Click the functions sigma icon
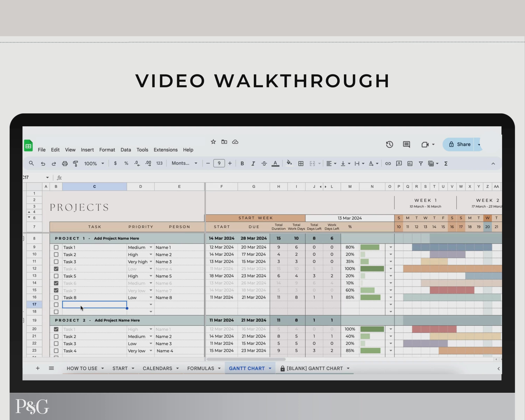Viewport: 525px width, 420px height. [446, 164]
